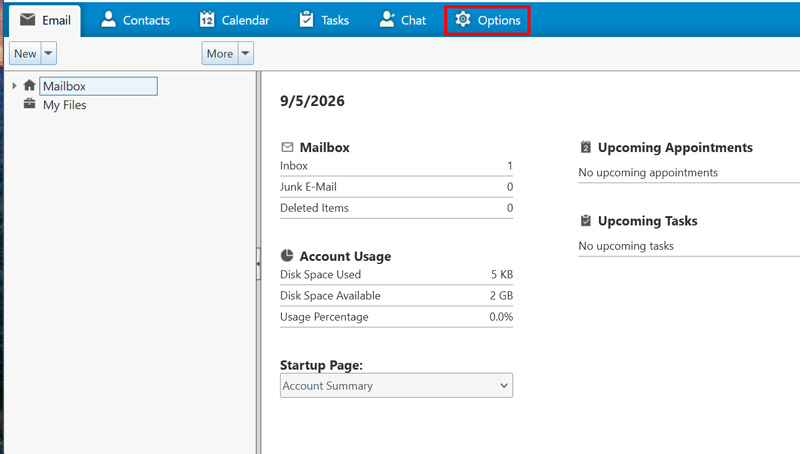Click the Email envelope icon

pos(28,20)
